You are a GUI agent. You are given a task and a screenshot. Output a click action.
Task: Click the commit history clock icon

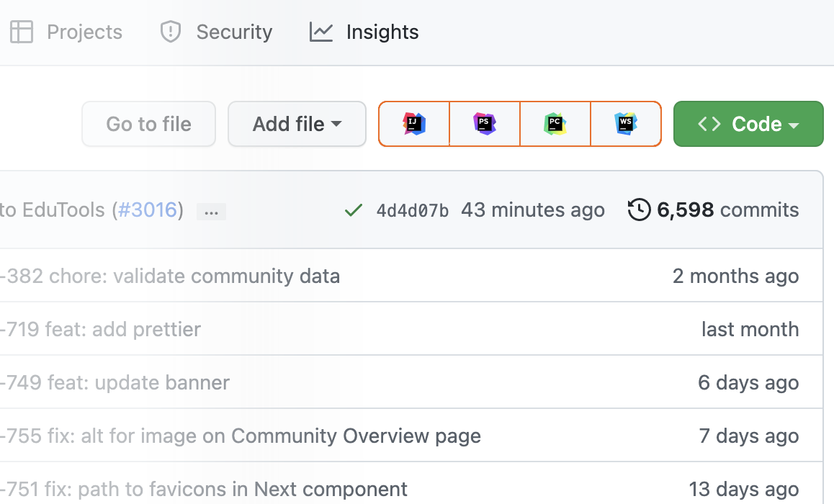638,210
